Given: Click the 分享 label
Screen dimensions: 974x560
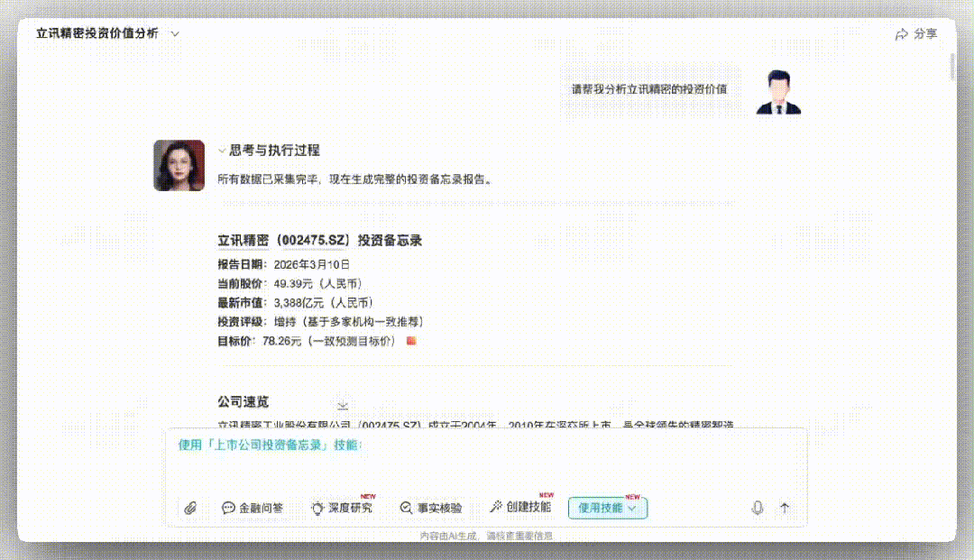Looking at the screenshot, I should pyautogui.click(x=925, y=34).
